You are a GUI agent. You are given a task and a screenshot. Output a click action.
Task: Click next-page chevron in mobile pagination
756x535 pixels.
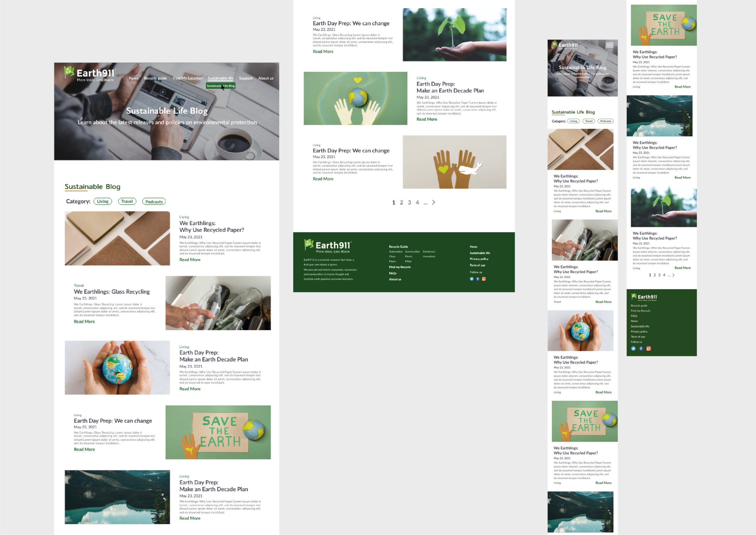tap(673, 275)
